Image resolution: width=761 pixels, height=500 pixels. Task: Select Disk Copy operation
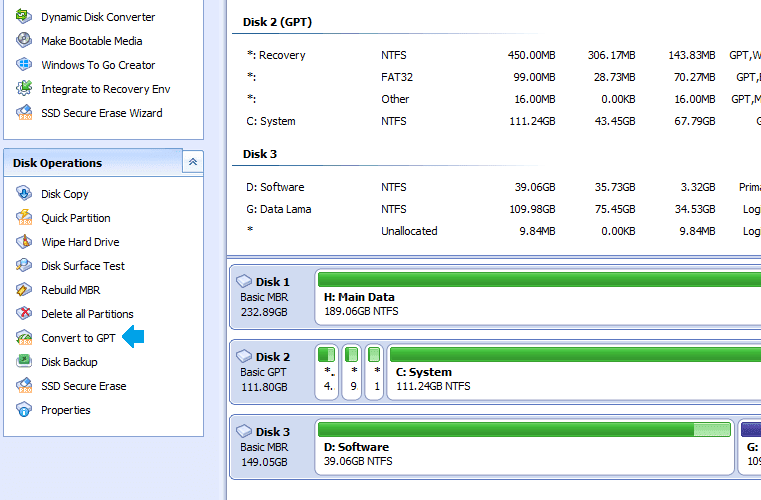coord(65,194)
